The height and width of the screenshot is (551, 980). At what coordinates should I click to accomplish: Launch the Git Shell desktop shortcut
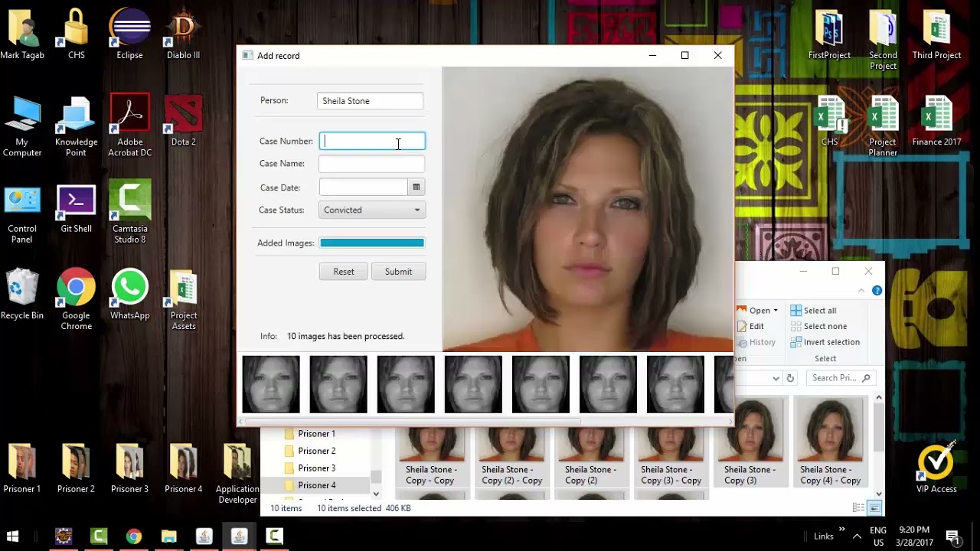(76, 208)
